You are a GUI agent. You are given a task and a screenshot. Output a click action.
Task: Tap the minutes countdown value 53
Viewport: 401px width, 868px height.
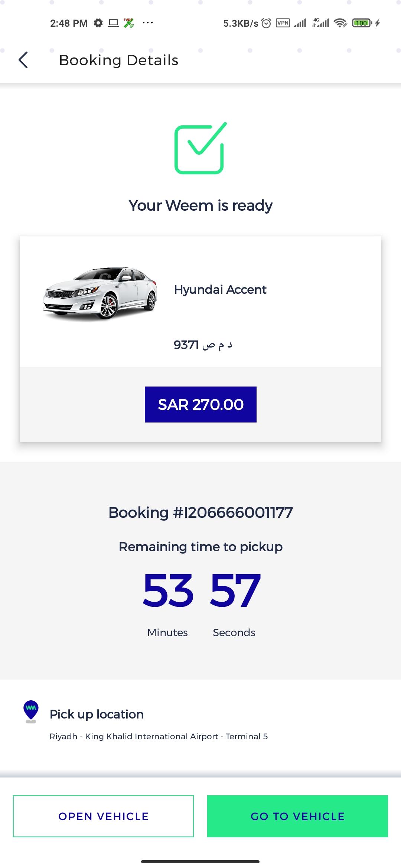coord(168,590)
